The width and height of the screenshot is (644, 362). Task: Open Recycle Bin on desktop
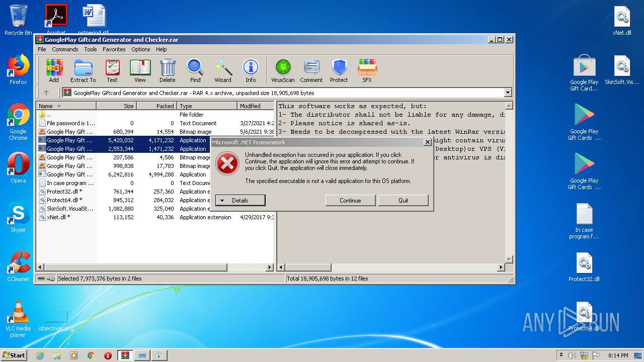point(18,20)
